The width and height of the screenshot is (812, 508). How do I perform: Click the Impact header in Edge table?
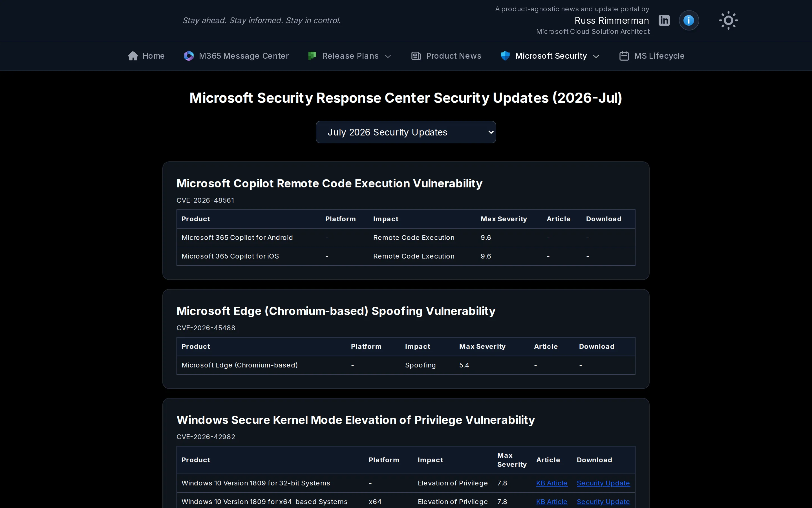click(x=417, y=346)
